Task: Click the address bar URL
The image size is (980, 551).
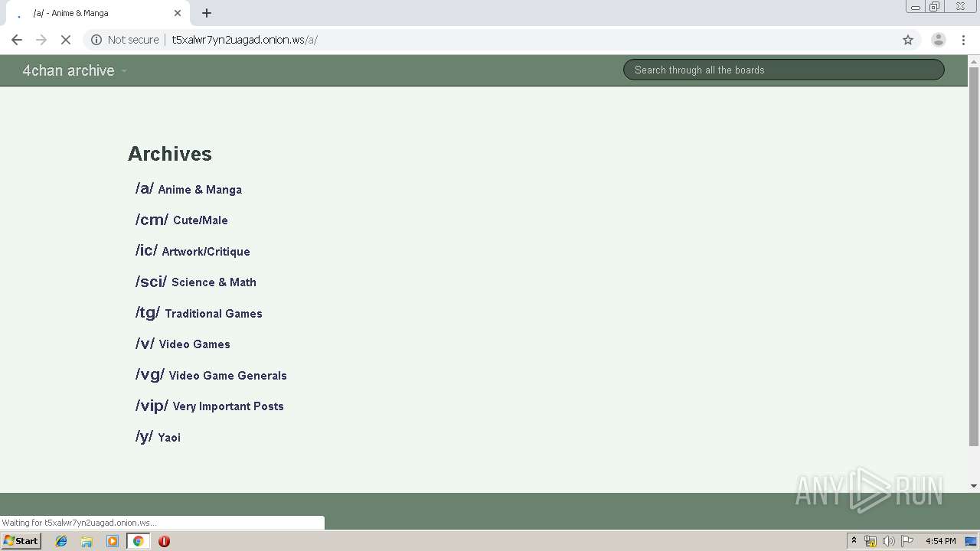Action: [x=244, y=40]
